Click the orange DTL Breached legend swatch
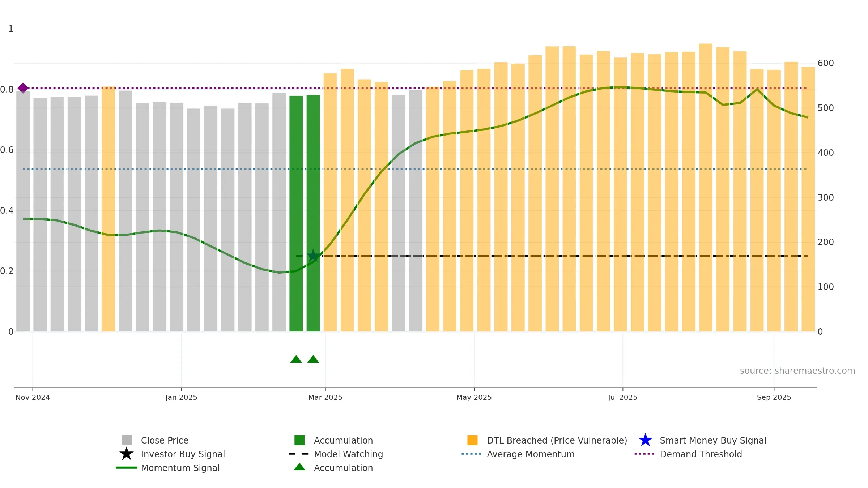 [x=472, y=440]
